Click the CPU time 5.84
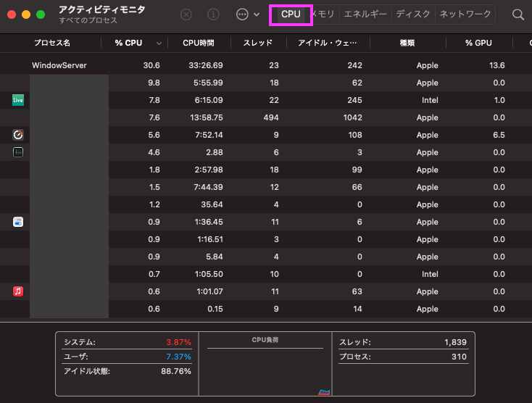Screen dimensions: 532x403 [215, 257]
